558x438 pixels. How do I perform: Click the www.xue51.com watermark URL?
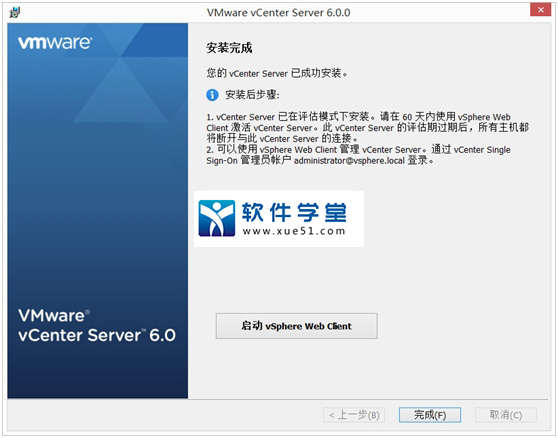(x=294, y=231)
